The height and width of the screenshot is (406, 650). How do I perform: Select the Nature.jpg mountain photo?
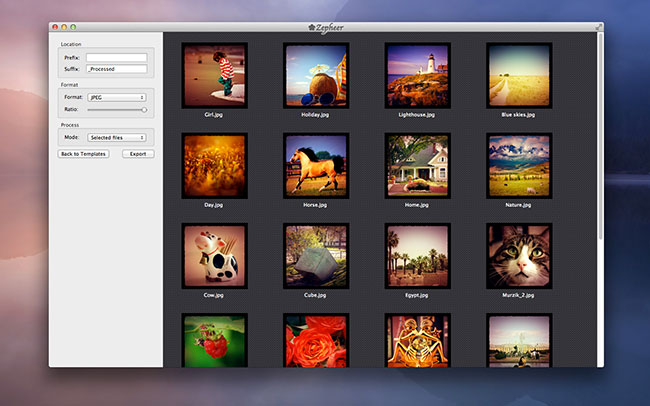518,165
